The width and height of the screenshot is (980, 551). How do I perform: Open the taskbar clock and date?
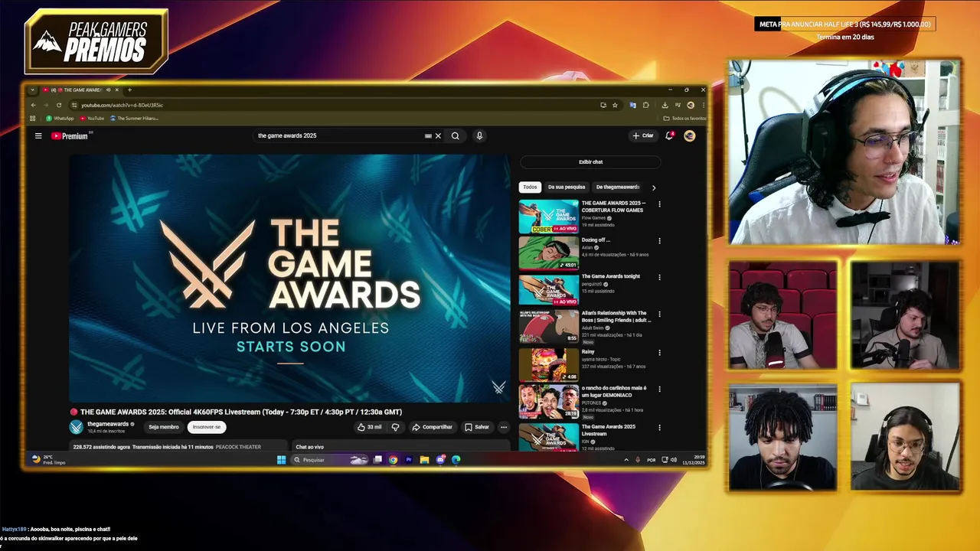tap(695, 459)
